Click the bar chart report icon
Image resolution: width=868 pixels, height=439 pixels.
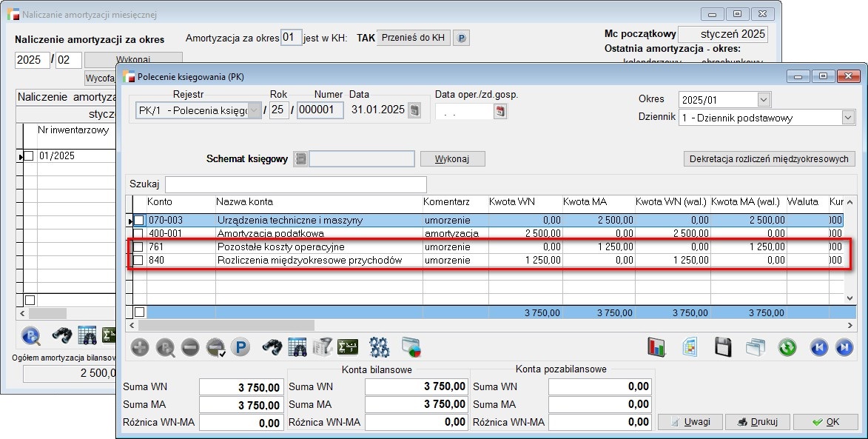click(x=656, y=346)
